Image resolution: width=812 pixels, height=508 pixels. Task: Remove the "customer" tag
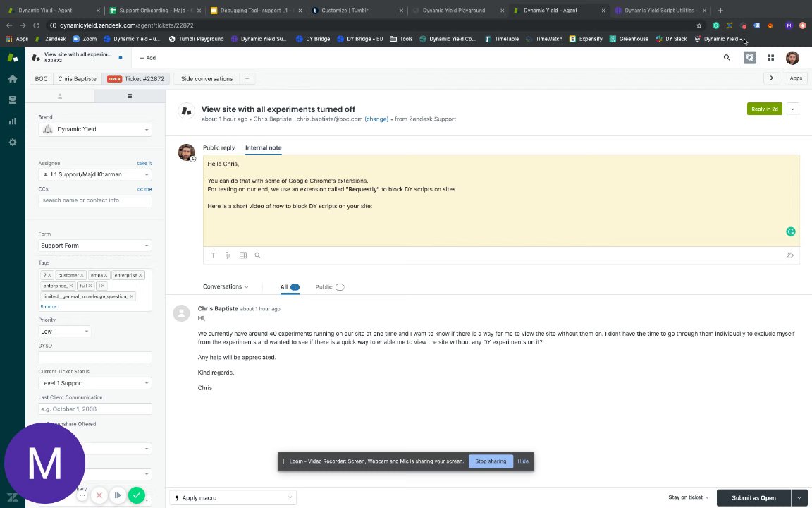(82, 275)
